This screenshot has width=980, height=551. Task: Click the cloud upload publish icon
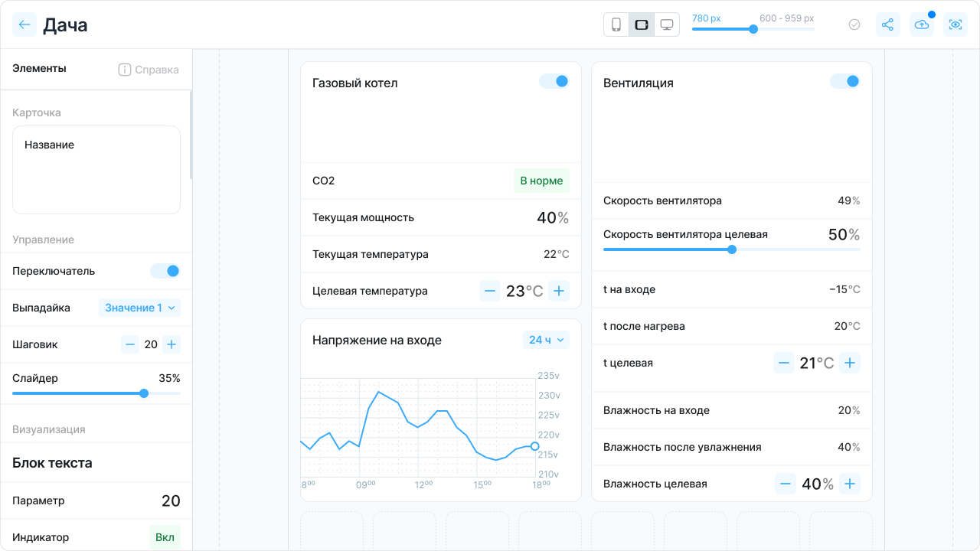(x=922, y=24)
